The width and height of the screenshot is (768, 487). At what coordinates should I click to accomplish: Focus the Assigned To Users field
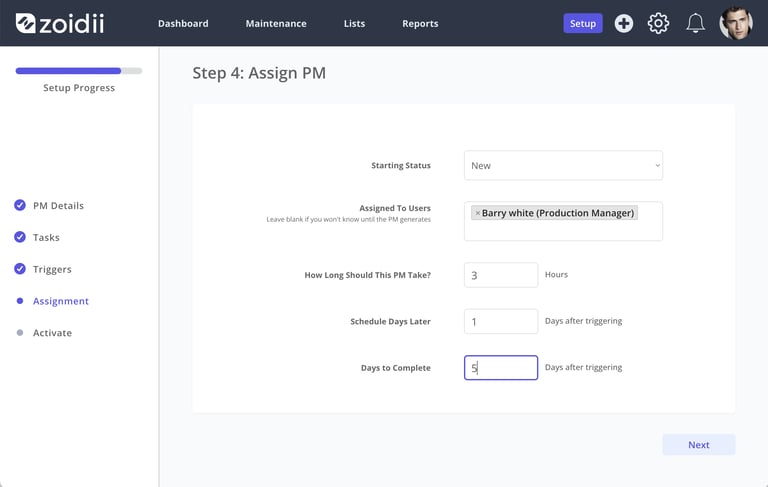(563, 221)
